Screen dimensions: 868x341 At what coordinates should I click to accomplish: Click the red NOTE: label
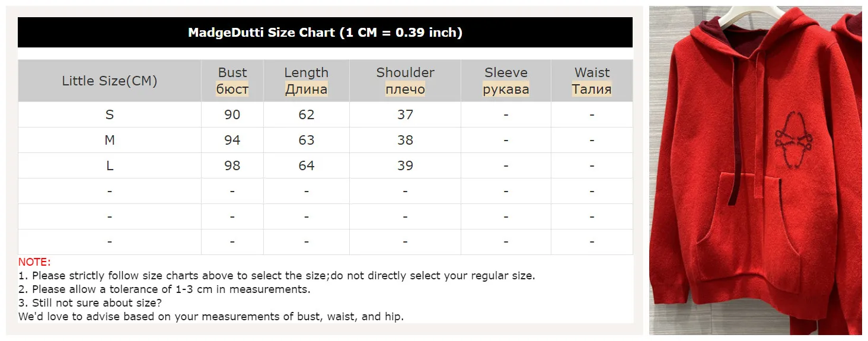pyautogui.click(x=34, y=262)
